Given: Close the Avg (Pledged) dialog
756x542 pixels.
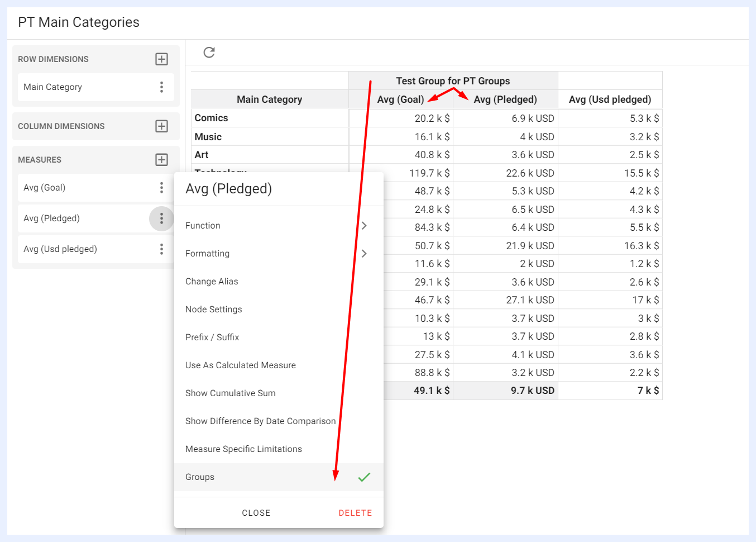Looking at the screenshot, I should coord(256,513).
